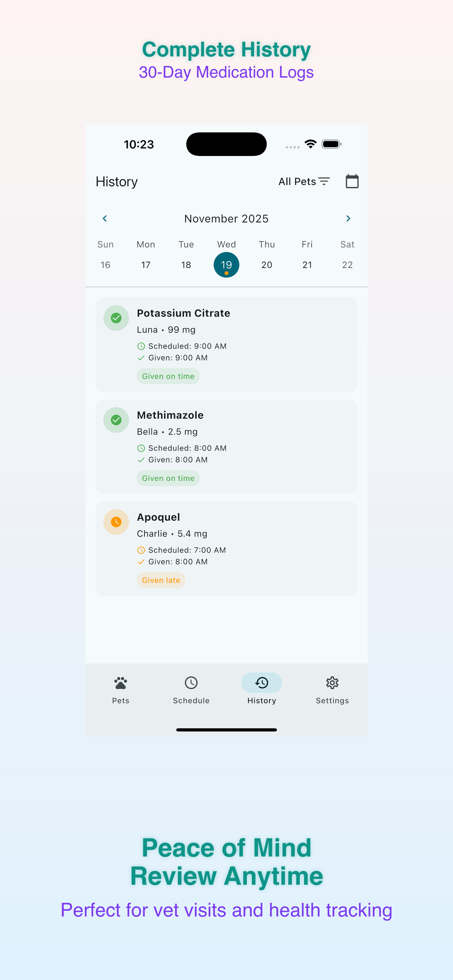The height and width of the screenshot is (980, 453).
Task: Tap orange clock icon for Apoquel
Action: pos(116,522)
